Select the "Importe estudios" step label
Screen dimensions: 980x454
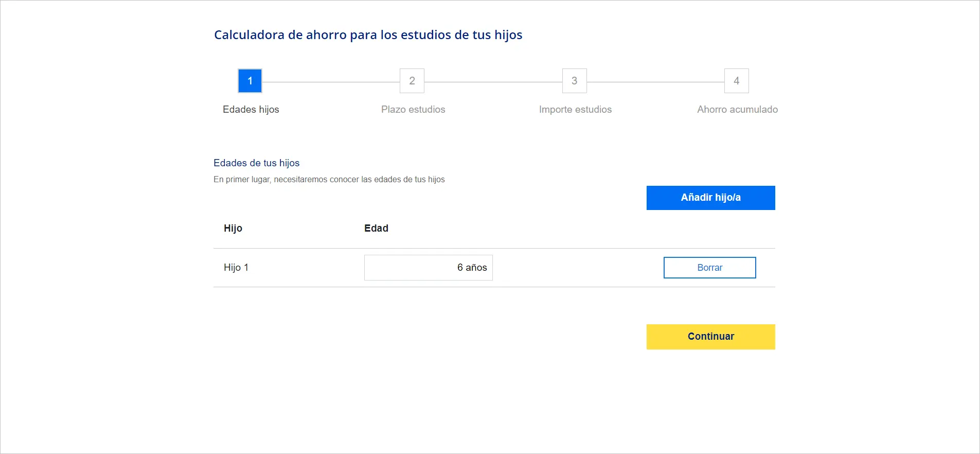point(575,110)
